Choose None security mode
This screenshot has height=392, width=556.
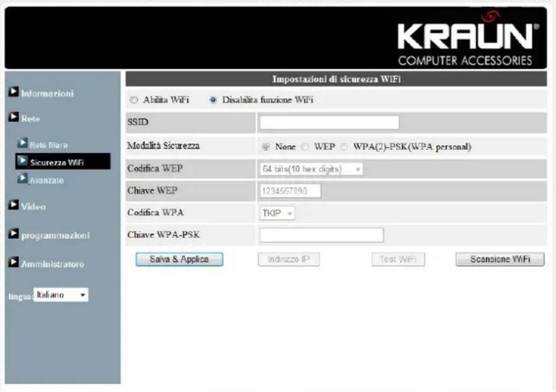[x=265, y=147]
